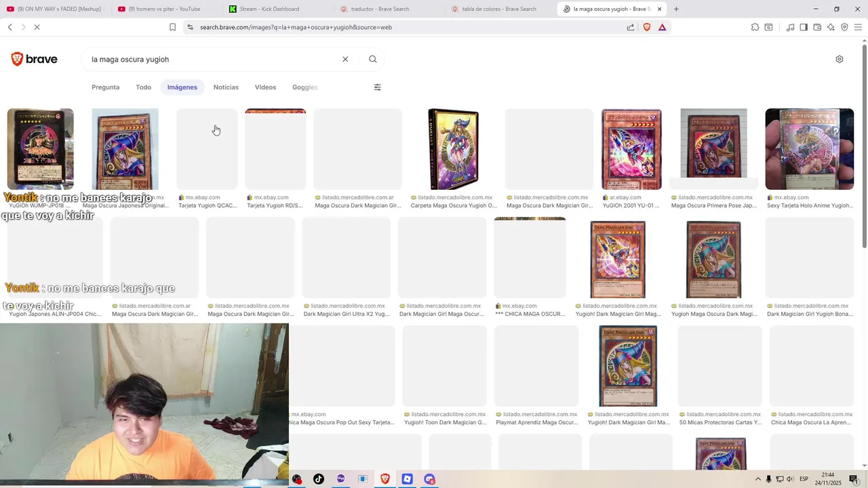
Task: Open Dark Magician Girl Yugioh Bona result
Action: (810, 314)
